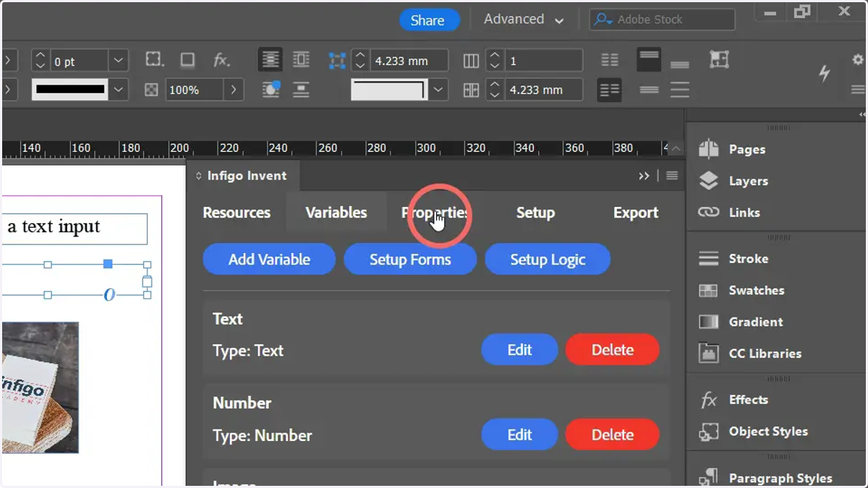Select center vertical text alignment button

(649, 90)
